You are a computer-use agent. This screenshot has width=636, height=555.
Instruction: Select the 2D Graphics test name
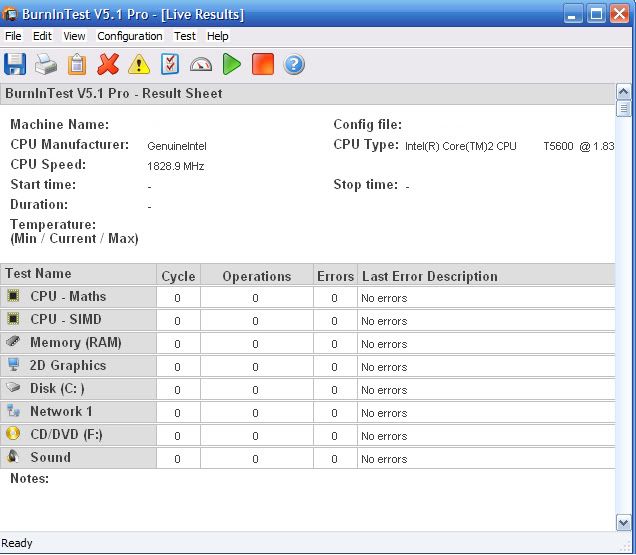68,365
